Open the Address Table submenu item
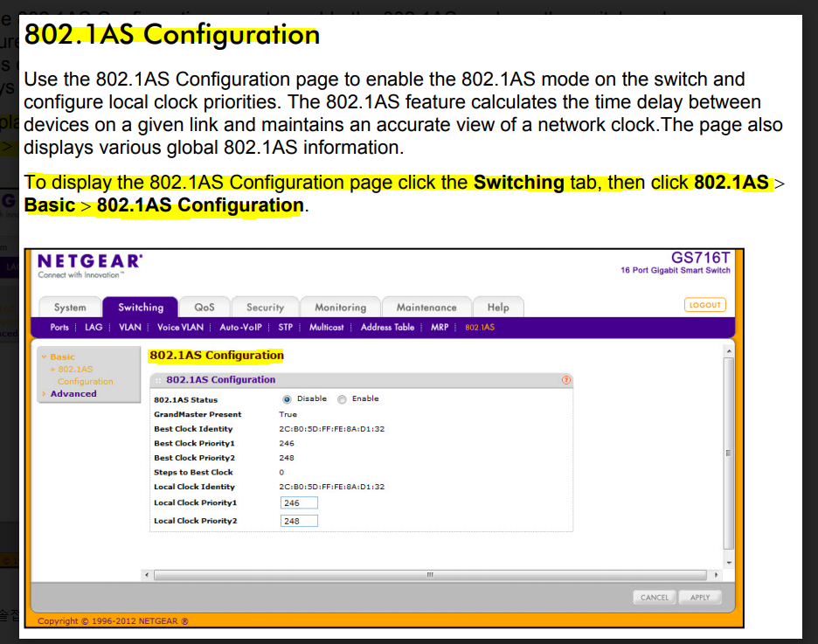 click(x=387, y=327)
